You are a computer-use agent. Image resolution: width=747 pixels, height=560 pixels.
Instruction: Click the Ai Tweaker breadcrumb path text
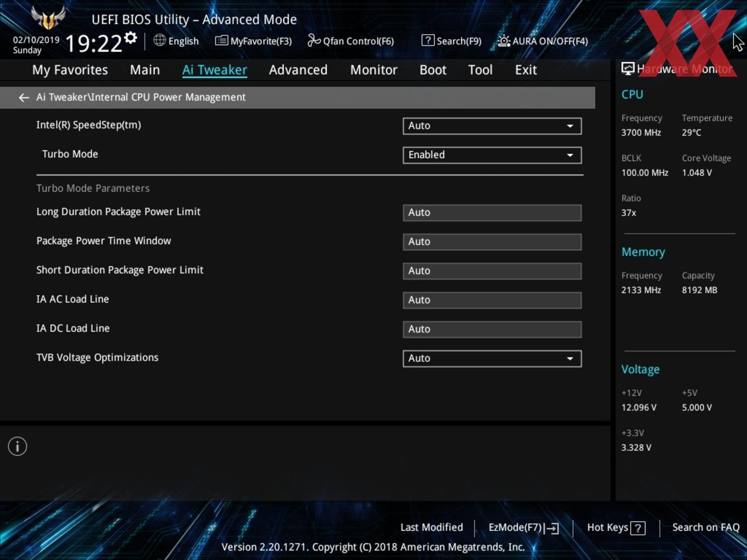point(141,97)
